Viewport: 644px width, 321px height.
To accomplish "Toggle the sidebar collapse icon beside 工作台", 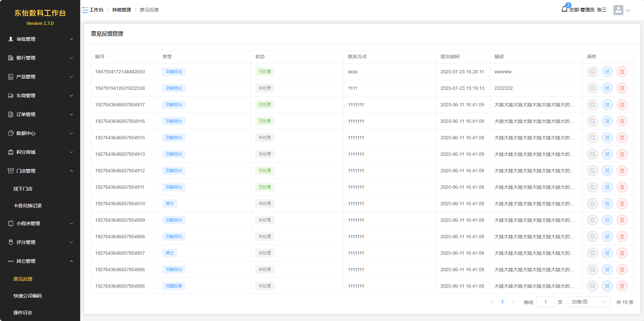I will pyautogui.click(x=85, y=10).
